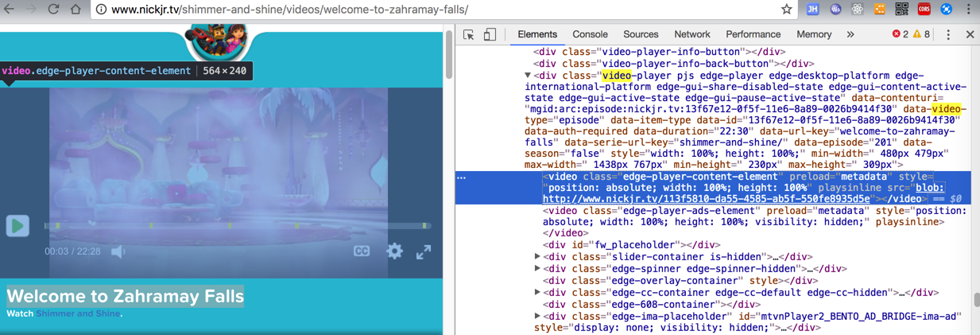Play the video
The height and width of the screenshot is (335, 980).
pyautogui.click(x=17, y=226)
